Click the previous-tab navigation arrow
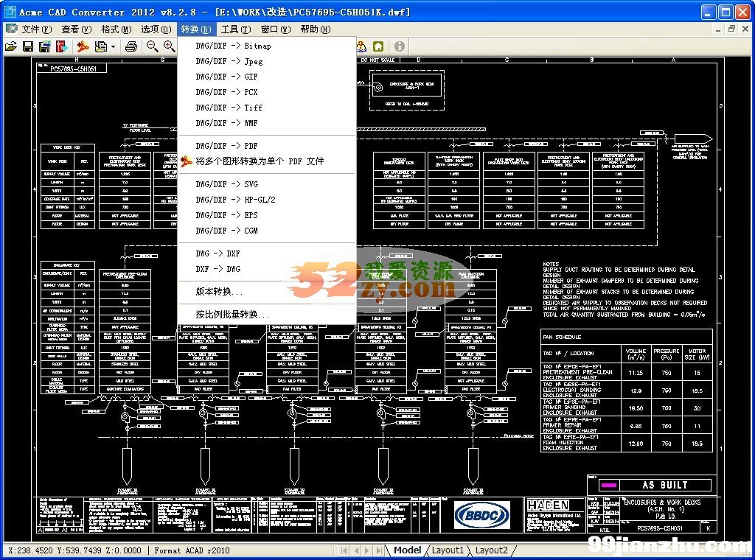755x560 pixels. click(356, 550)
